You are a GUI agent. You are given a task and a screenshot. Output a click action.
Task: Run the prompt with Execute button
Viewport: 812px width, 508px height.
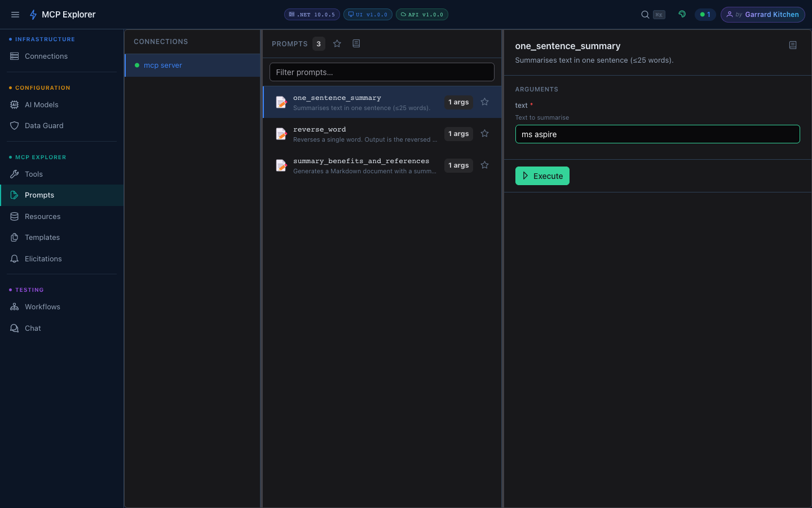click(542, 176)
